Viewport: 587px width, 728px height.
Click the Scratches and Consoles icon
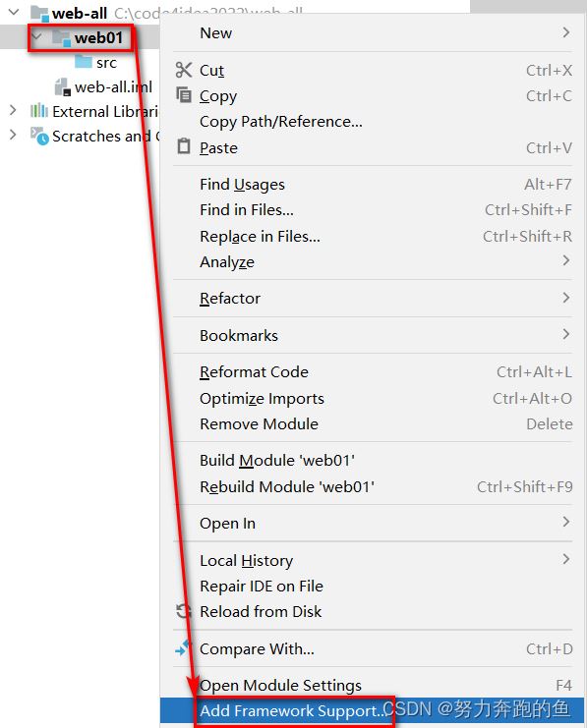pos(39,136)
